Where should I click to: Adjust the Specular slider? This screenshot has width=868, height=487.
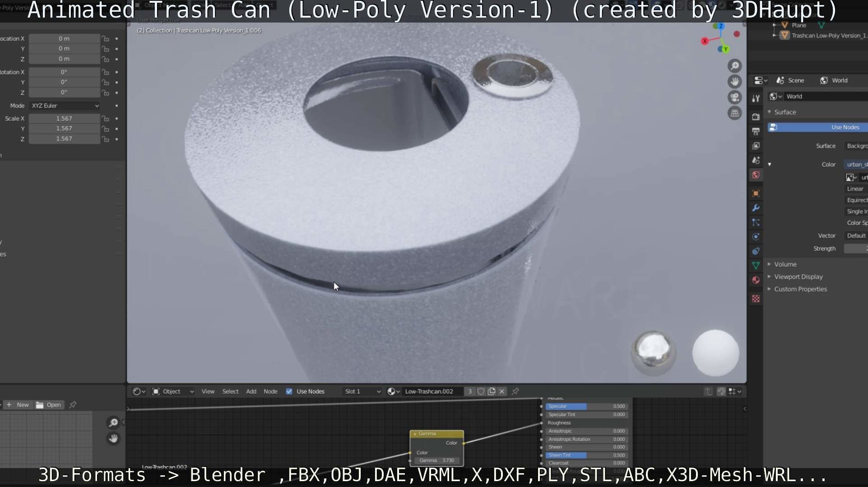pos(586,406)
